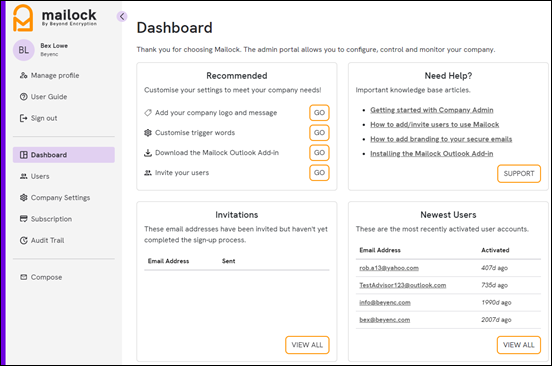Open Manage profile icon in sidebar
552x366 pixels.
pos(24,75)
